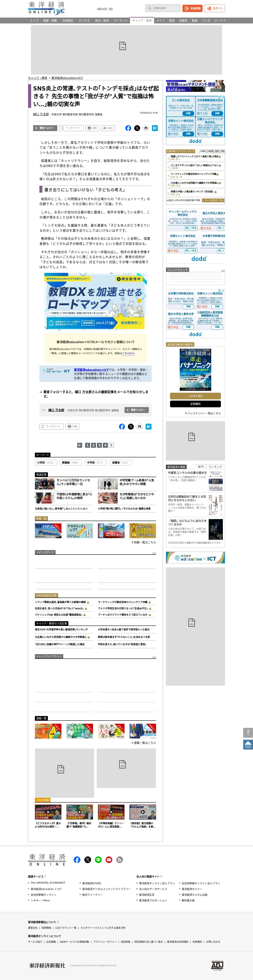Click the orange 会員登録 button

[193, 8]
